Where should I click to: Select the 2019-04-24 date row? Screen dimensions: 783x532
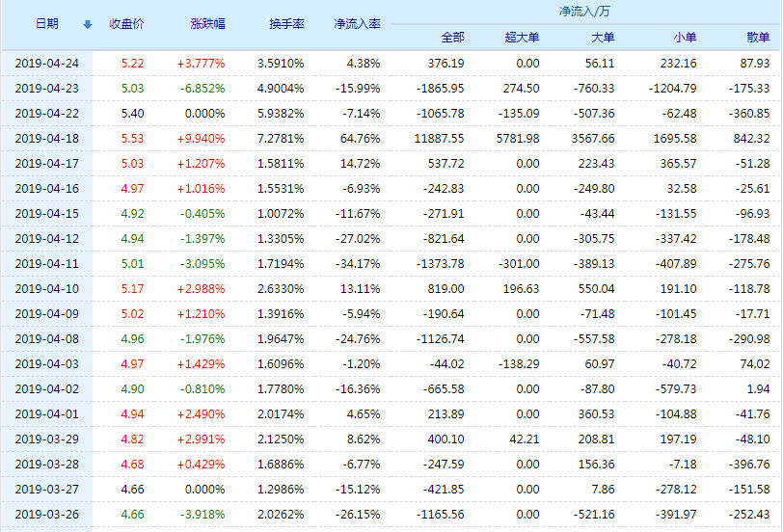click(x=46, y=63)
